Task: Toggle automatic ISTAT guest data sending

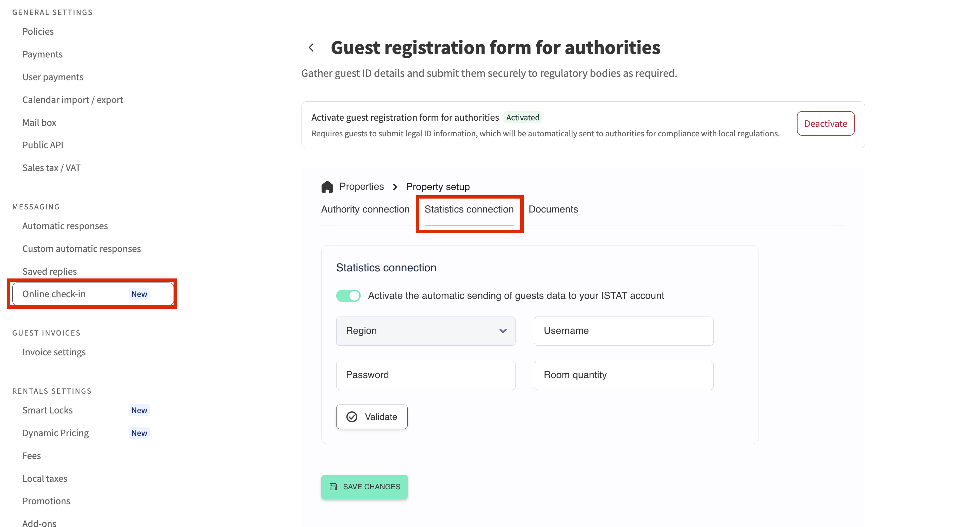Action: coord(348,295)
